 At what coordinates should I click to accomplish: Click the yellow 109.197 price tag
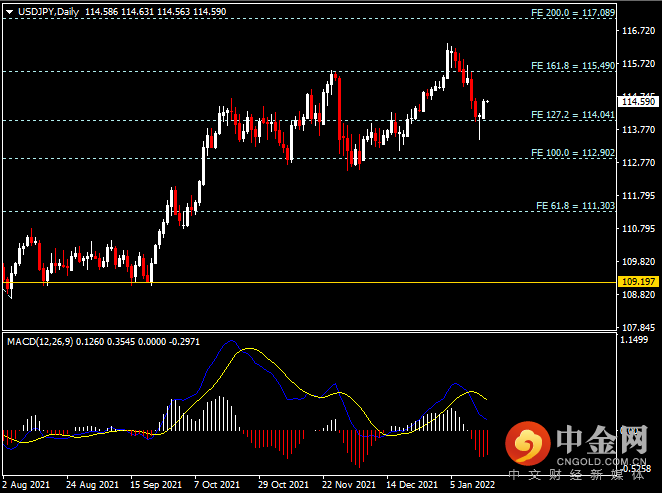click(638, 282)
